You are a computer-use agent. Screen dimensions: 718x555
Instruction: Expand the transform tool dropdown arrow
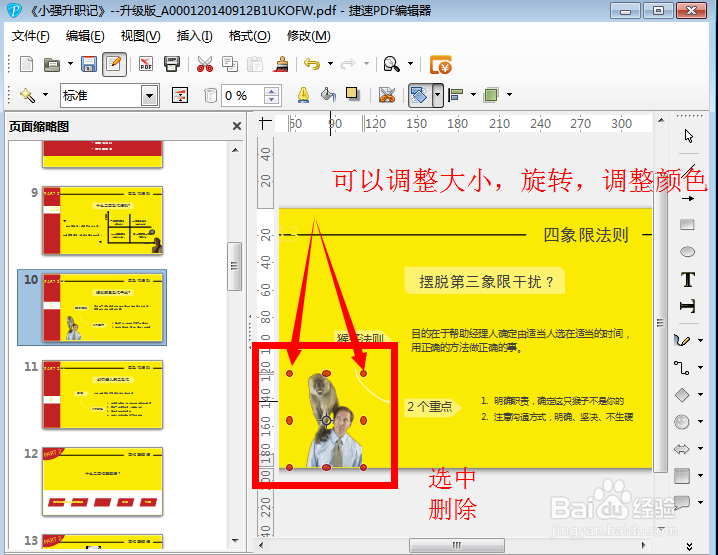click(x=438, y=95)
